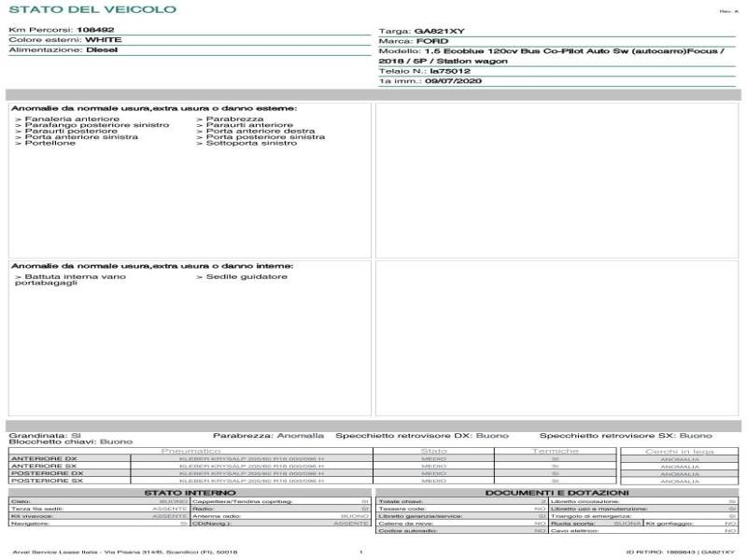
Task: Click 'Cappelliera/Tendina copribag:' label
Action: (242, 501)
